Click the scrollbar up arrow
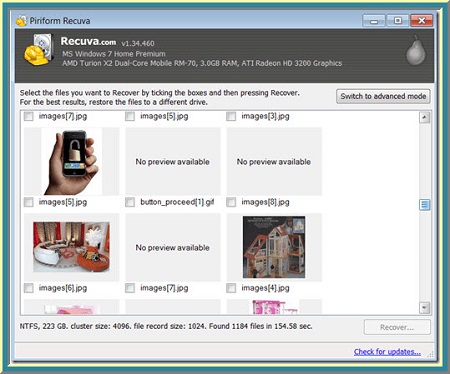Screen dimensions: 450x374 (x=424, y=117)
